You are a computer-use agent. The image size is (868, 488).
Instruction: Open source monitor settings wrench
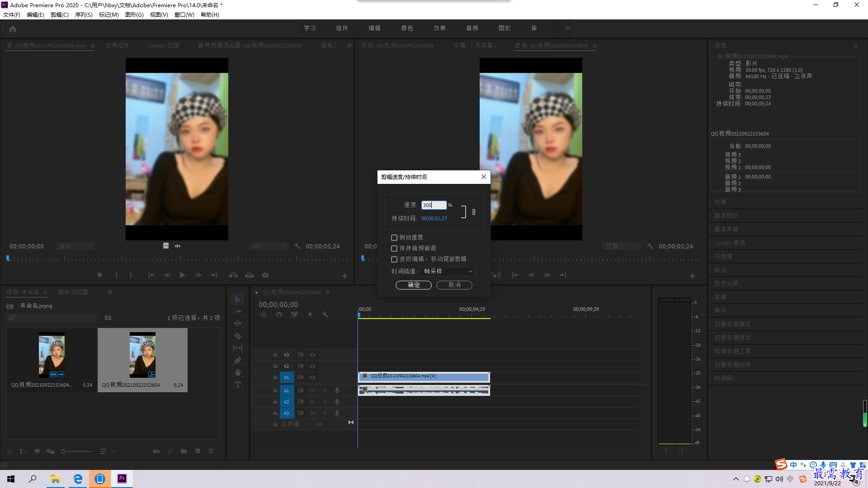click(297, 246)
